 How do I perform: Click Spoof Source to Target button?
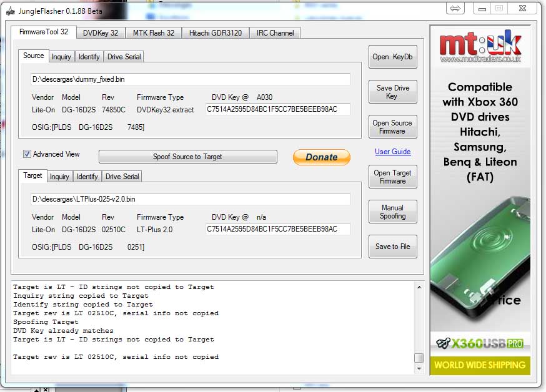pos(188,157)
